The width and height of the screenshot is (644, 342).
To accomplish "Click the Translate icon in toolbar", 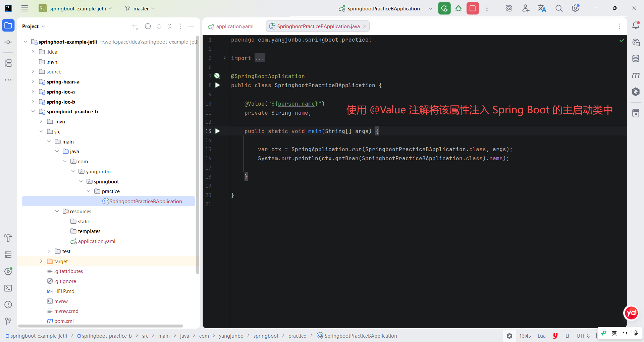I will pos(542,8).
